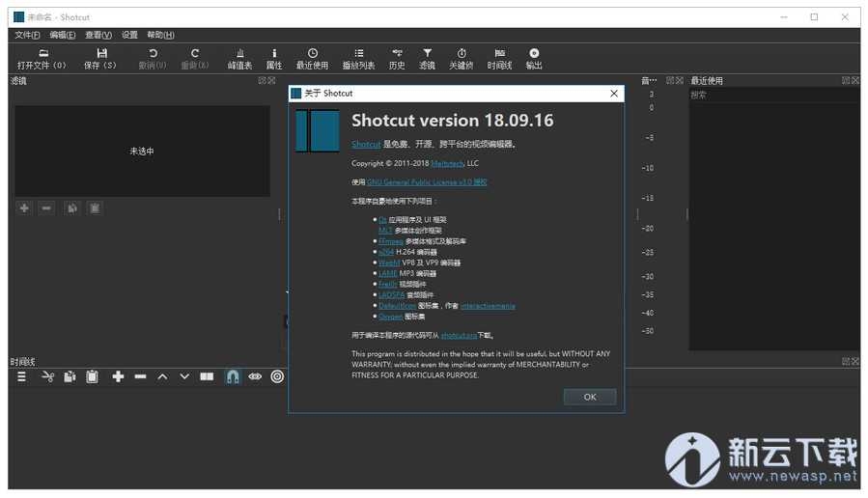This screenshot has width=868, height=498.
Task: Toggle scrub while dragging eye icon
Action: point(255,376)
